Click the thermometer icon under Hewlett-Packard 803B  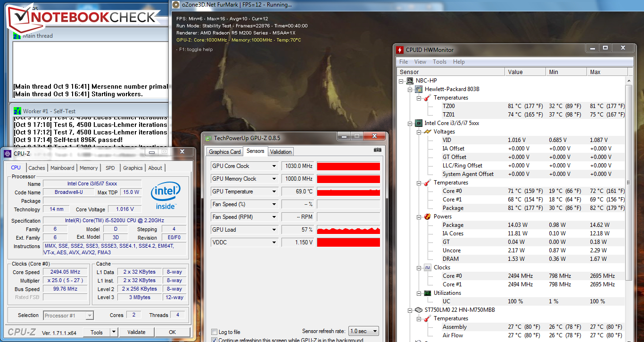(x=428, y=98)
